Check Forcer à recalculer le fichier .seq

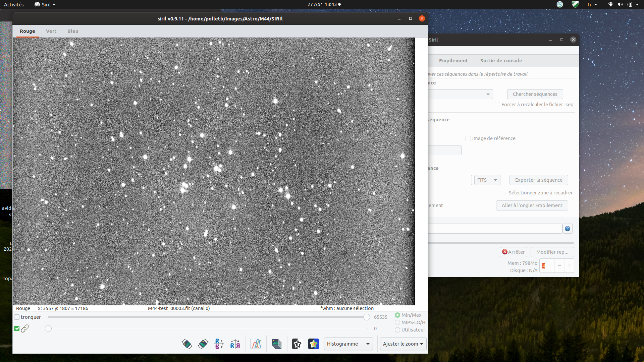pos(497,105)
